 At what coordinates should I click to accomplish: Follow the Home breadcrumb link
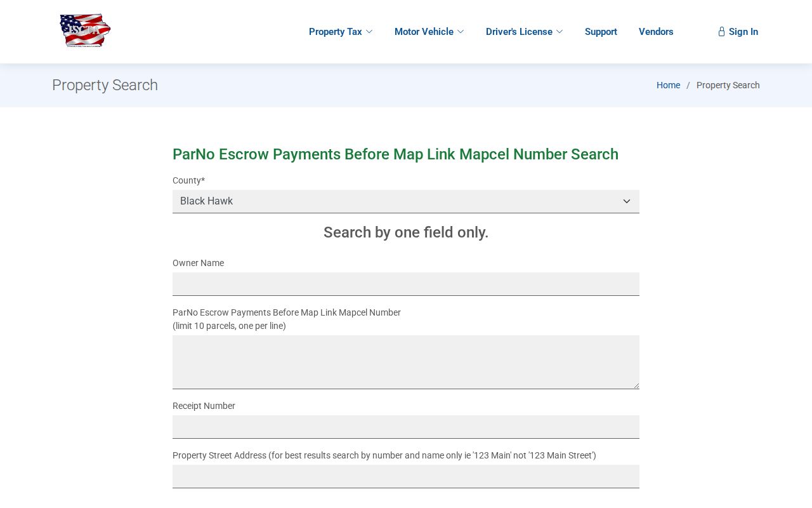click(x=668, y=85)
